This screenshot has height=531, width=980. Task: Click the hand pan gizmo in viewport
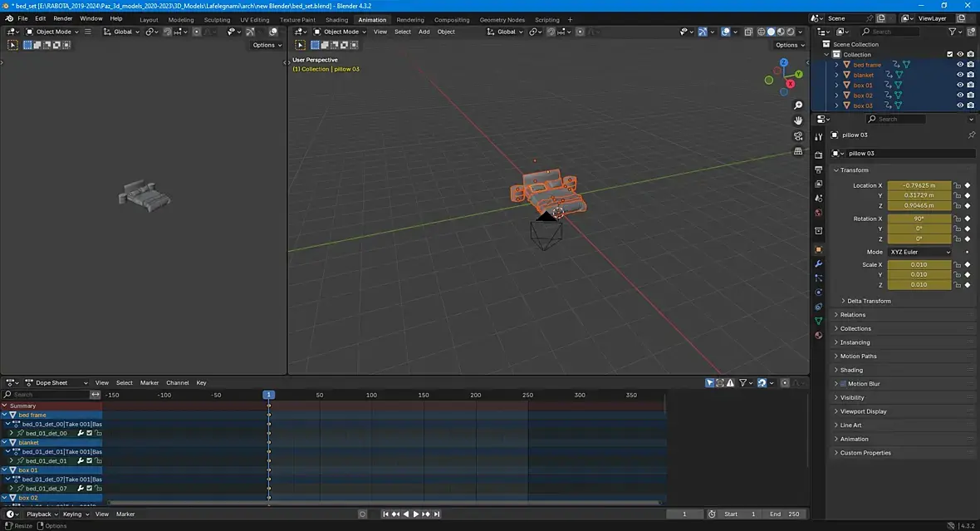pos(798,120)
